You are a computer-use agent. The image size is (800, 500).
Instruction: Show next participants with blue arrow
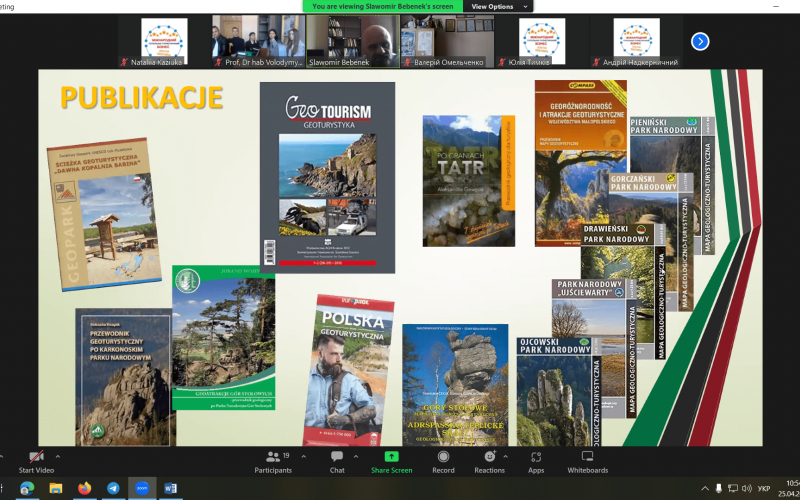[x=700, y=41]
